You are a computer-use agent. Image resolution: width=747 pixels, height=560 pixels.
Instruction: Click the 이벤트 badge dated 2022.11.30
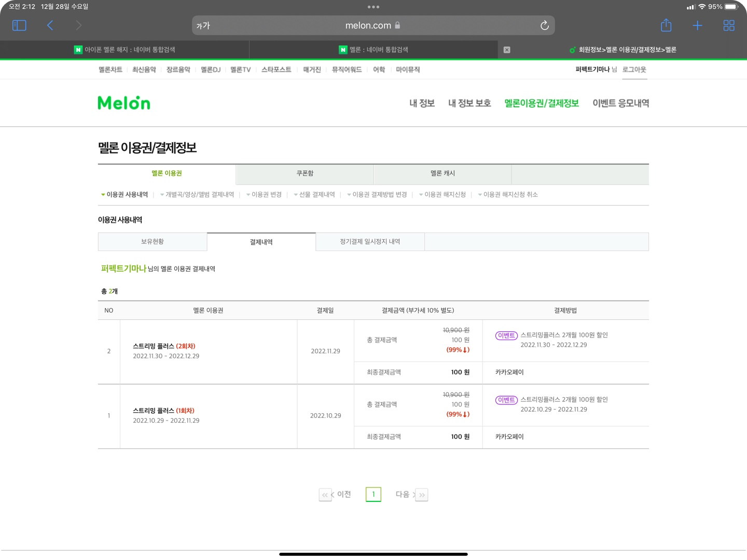(x=506, y=335)
